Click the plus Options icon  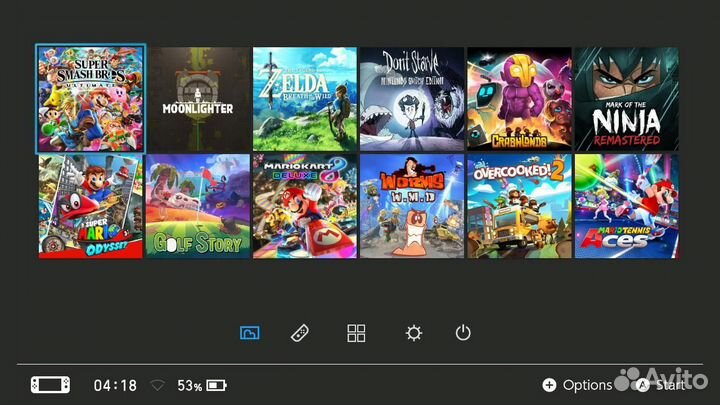click(x=549, y=385)
